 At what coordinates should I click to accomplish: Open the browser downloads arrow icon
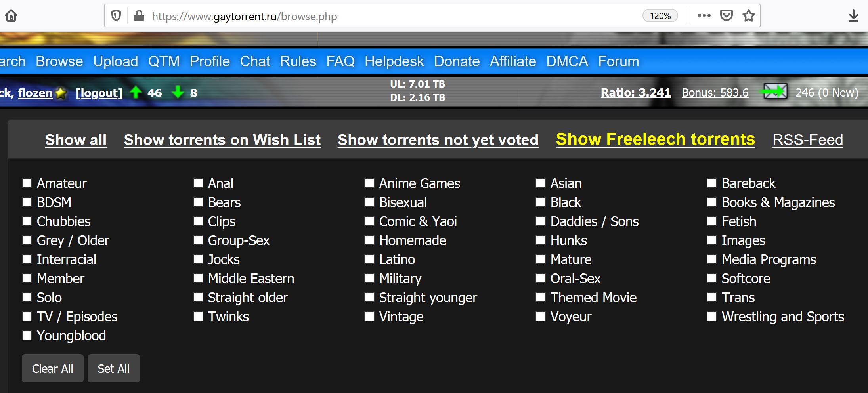tap(853, 16)
